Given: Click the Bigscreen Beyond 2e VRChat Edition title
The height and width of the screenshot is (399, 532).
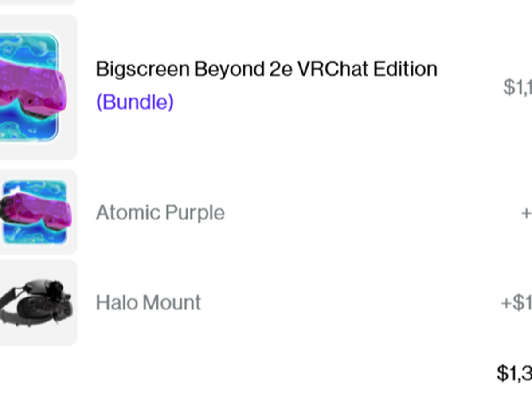Looking at the screenshot, I should point(266,69).
